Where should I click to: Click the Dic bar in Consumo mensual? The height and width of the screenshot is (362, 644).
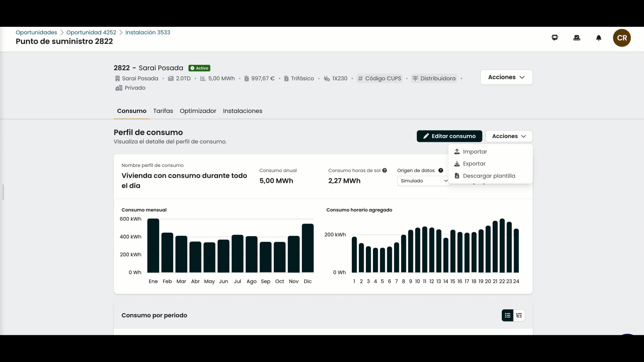point(308,248)
